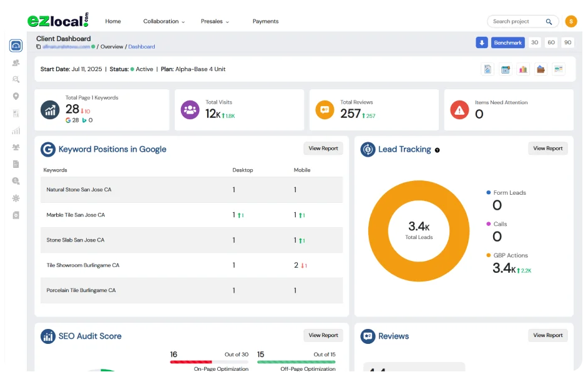Select Home in the navigation bar

click(x=113, y=21)
